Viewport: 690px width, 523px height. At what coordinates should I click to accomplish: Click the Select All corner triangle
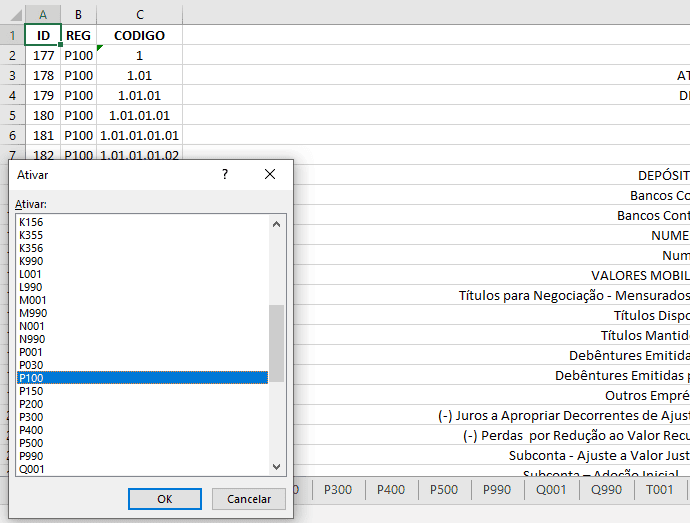pos(12,15)
